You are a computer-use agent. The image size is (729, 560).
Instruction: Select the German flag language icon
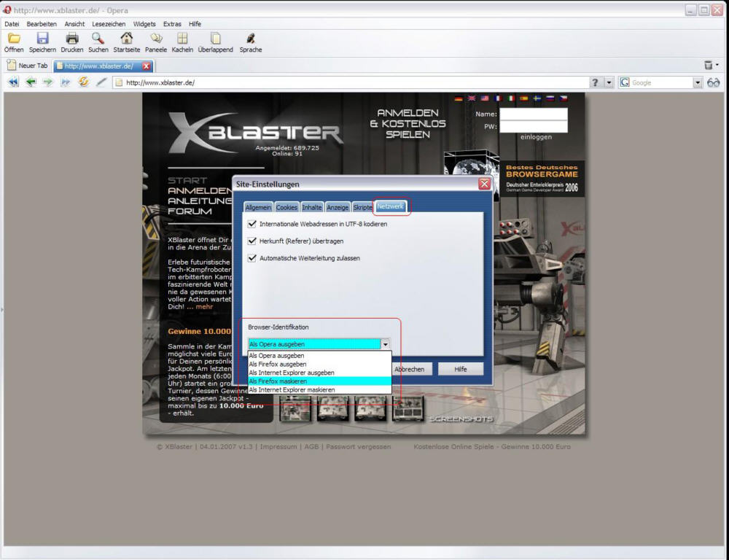459,98
